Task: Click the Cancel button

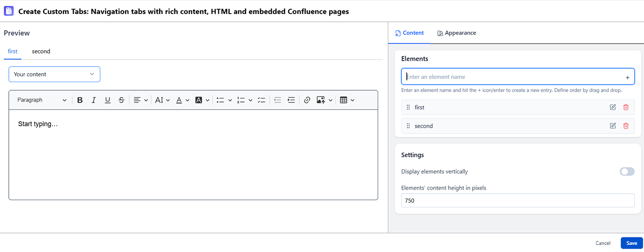Action: [603, 243]
